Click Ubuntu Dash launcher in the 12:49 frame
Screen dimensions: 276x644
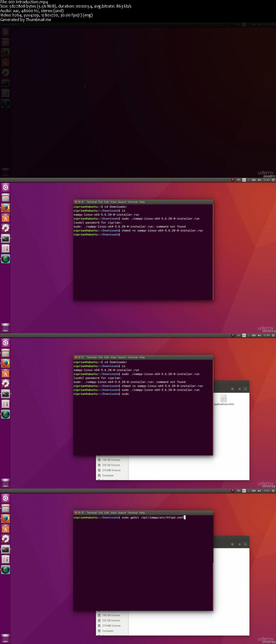5,343
